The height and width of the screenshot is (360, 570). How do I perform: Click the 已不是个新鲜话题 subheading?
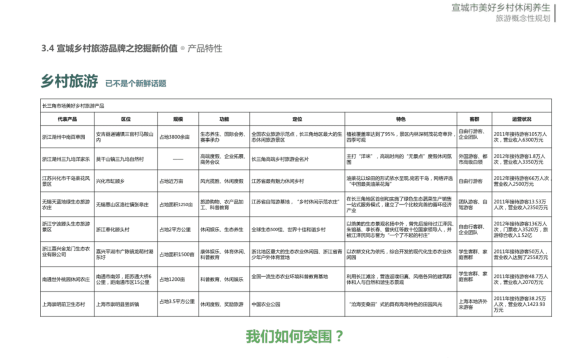tap(136, 84)
